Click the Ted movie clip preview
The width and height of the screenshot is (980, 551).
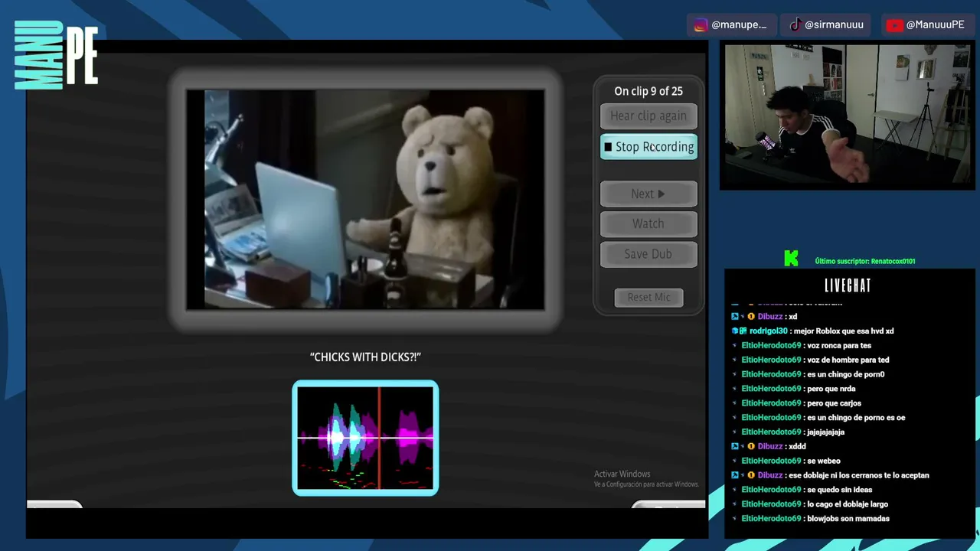(x=365, y=200)
